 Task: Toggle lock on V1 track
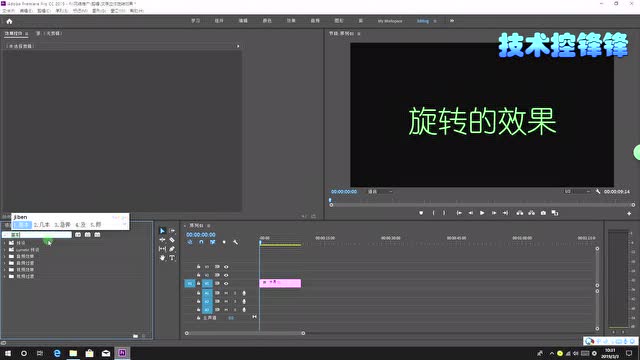click(x=199, y=283)
